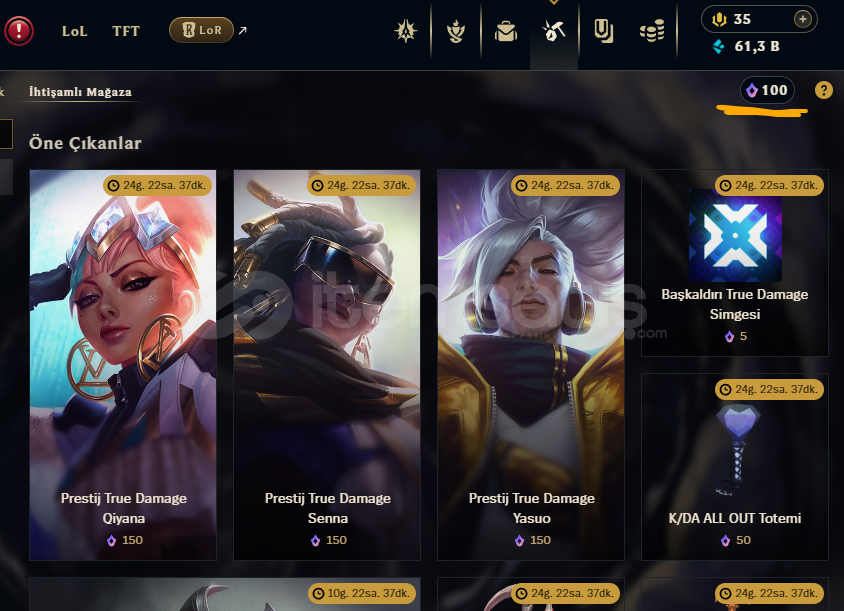
Task: Select Prestij True Damage Senna skin card
Action: point(327,365)
